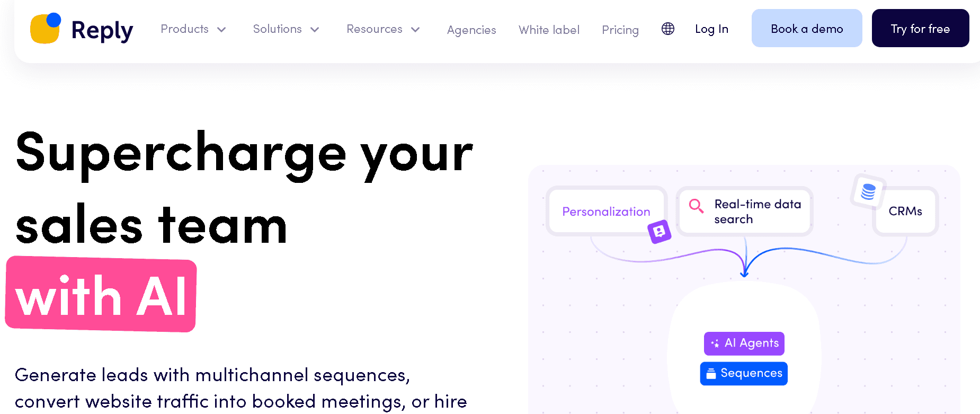
Task: Go to the Pricing page
Action: point(620,30)
